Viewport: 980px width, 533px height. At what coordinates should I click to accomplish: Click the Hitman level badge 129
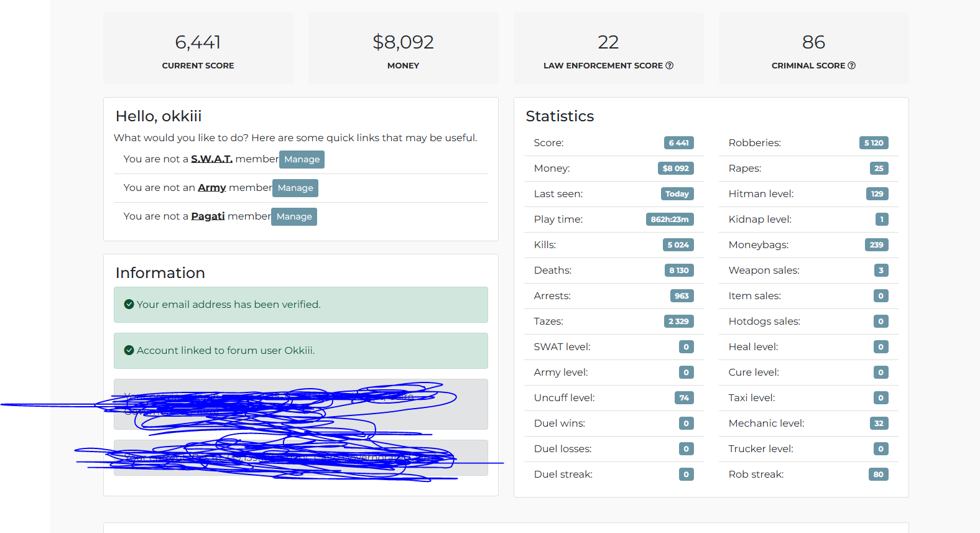tap(877, 194)
